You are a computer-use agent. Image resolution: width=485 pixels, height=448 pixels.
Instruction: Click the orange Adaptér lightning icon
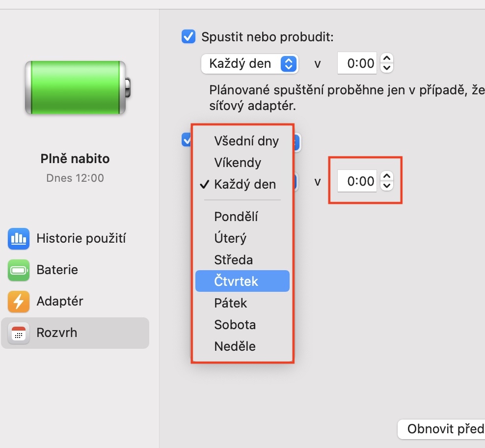point(19,302)
